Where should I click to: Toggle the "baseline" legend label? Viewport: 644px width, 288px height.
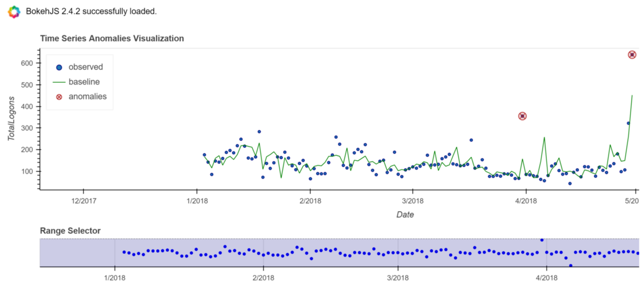[84, 82]
